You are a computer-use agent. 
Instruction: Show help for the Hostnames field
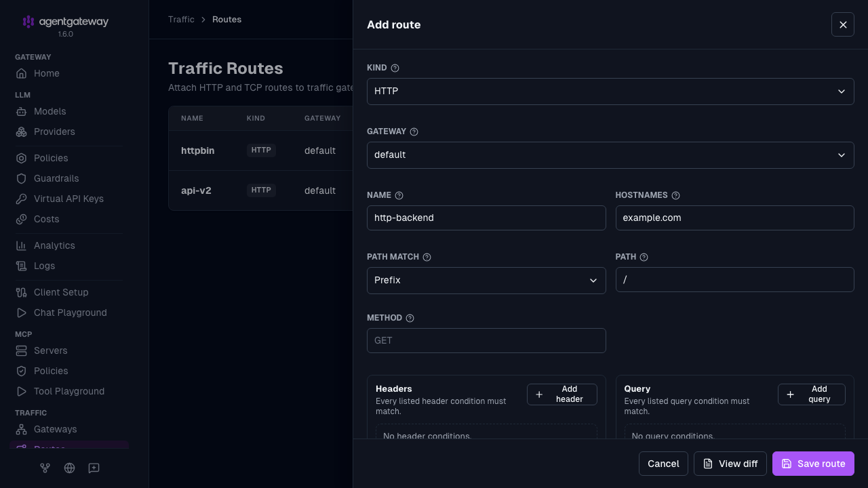tap(676, 195)
